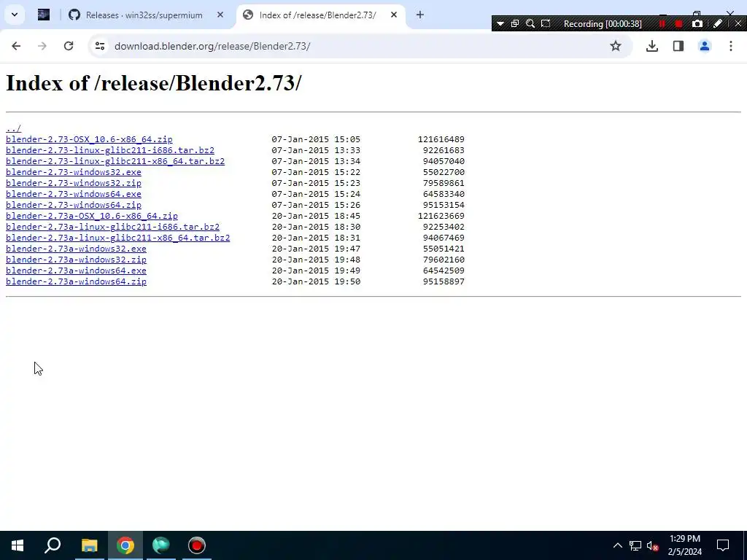Toggle the browser side panel
This screenshot has height=560, width=747.
[678, 46]
